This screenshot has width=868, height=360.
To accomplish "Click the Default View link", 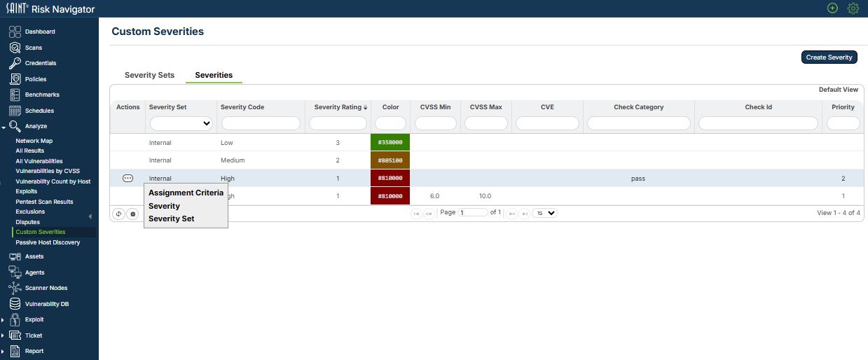I will point(838,90).
